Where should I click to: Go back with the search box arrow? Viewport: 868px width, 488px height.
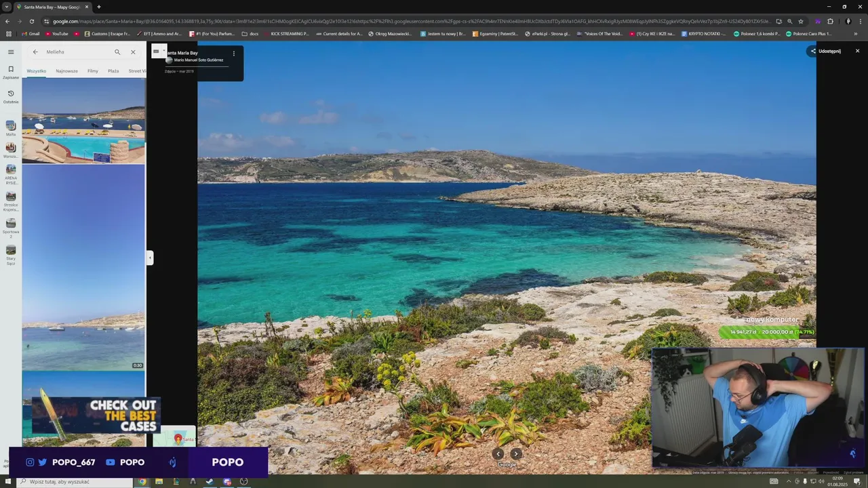(x=35, y=52)
